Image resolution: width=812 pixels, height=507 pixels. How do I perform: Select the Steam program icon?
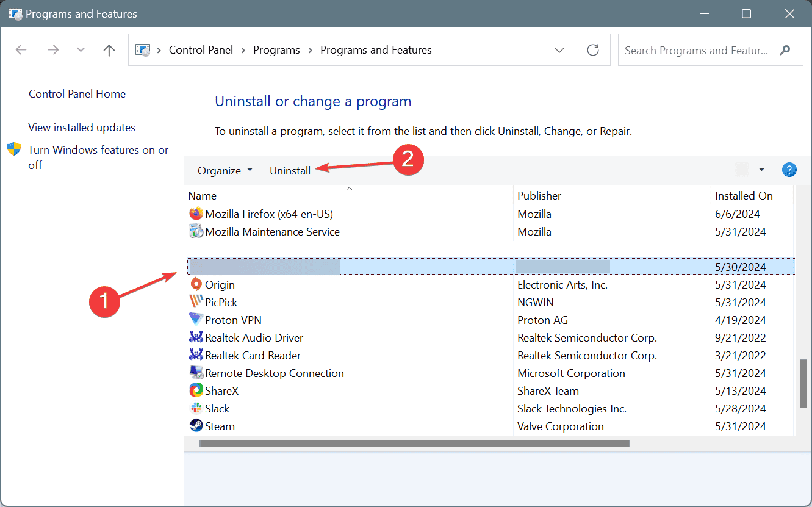196,426
